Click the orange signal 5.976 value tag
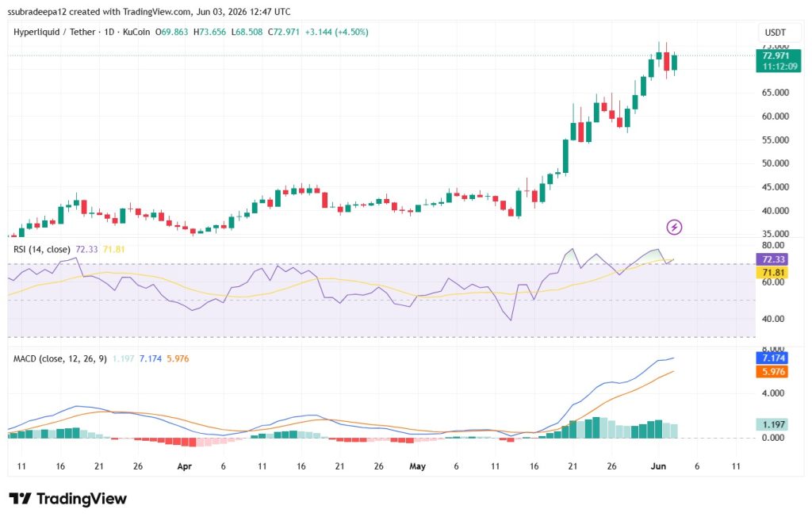The height and width of the screenshot is (521, 812). pyautogui.click(x=773, y=372)
